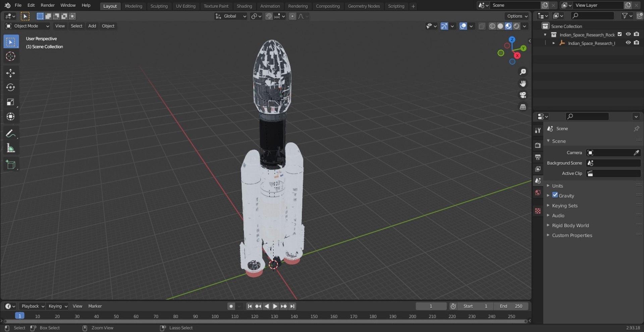The height and width of the screenshot is (332, 644).
Task: Enable wireframe viewport shading
Action: click(x=492, y=26)
